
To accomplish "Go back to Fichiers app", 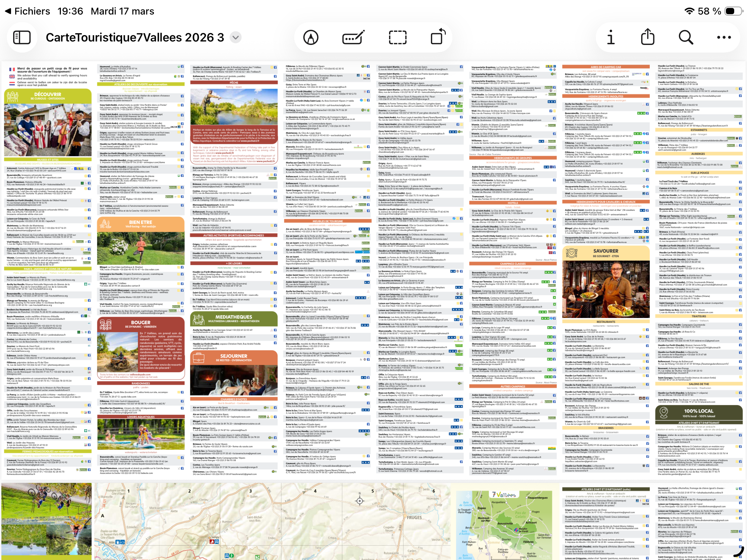I will click(27, 11).
